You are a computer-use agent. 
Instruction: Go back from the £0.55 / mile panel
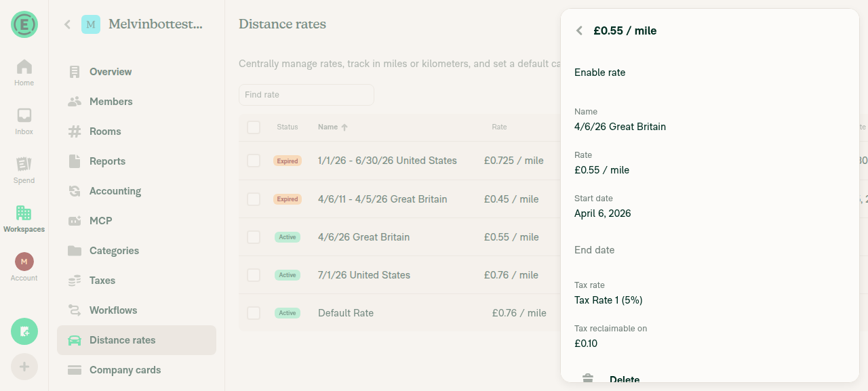point(579,30)
